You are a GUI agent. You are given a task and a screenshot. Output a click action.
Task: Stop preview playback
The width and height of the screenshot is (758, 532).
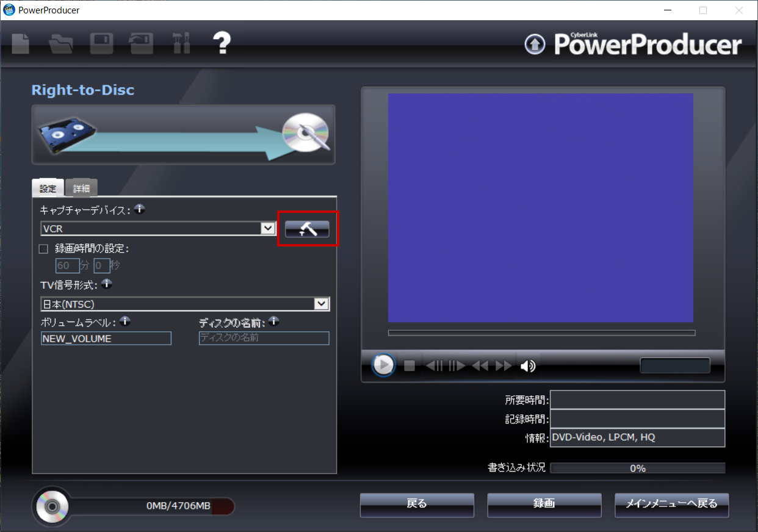410,365
